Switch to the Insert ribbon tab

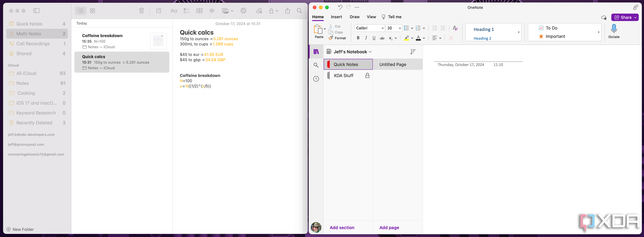pos(336,17)
